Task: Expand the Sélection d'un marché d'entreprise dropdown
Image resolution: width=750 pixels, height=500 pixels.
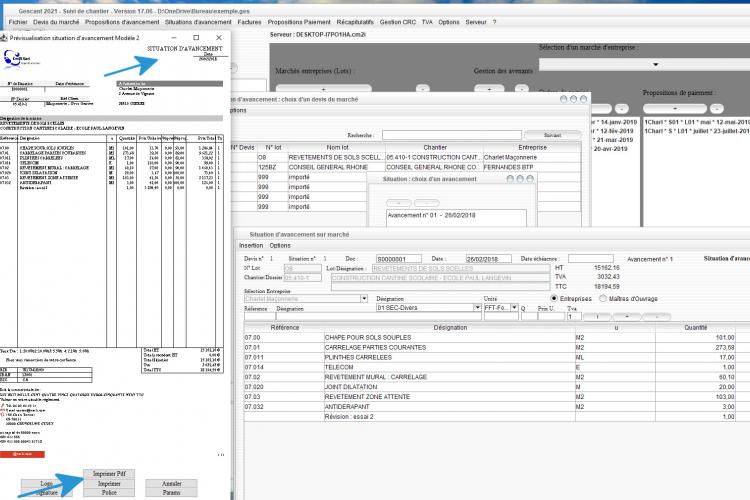Action: [655, 64]
